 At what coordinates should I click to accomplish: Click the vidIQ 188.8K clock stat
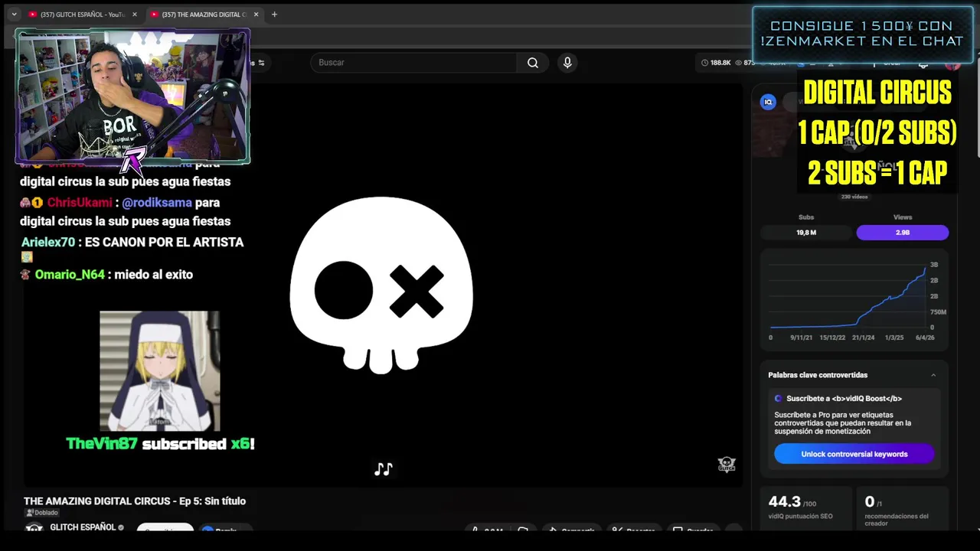(716, 63)
